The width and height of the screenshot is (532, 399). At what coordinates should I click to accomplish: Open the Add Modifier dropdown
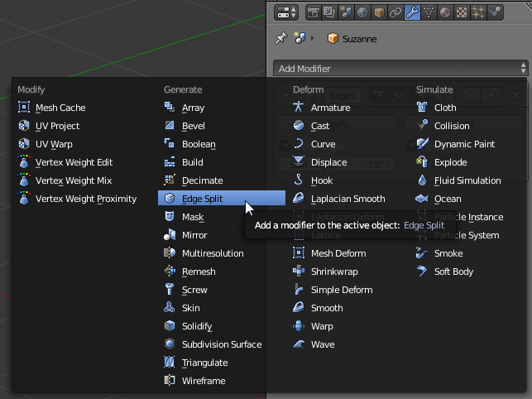[x=400, y=69]
